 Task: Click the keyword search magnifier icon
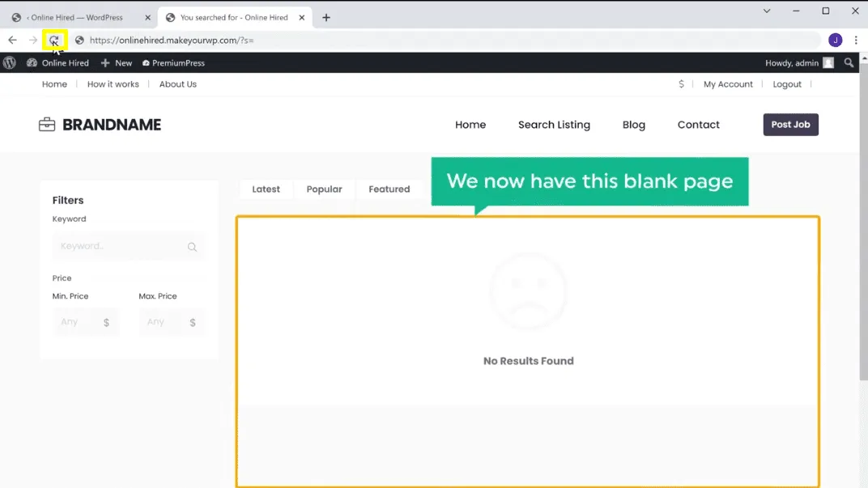[x=192, y=247]
